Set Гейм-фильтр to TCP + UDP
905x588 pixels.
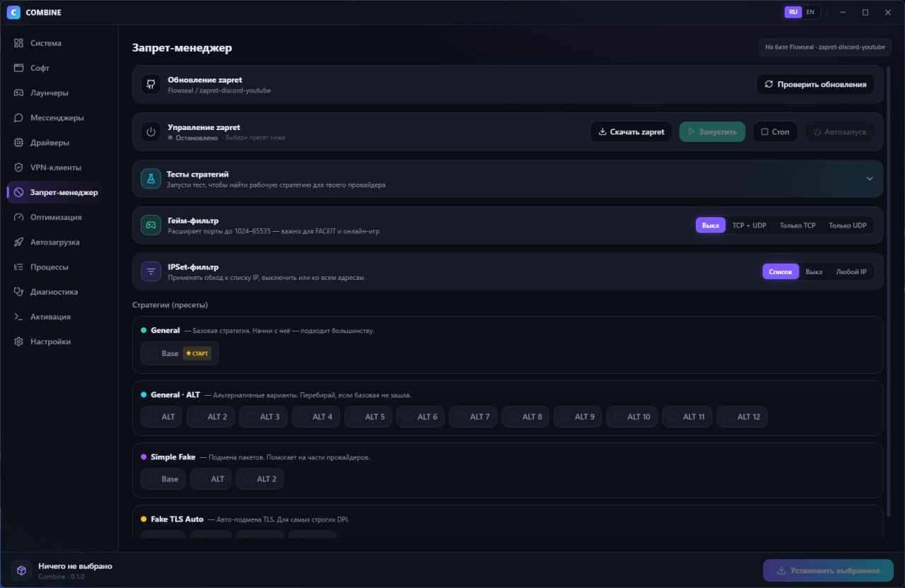749,225
